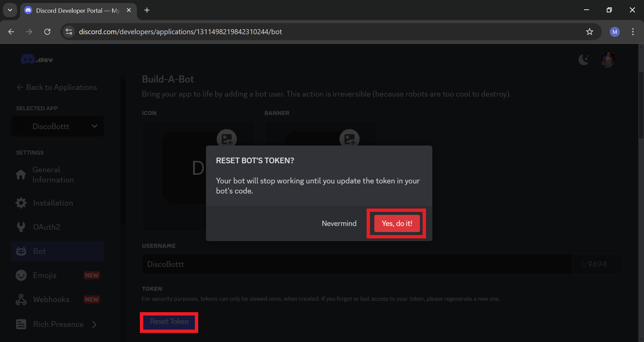Open your profile avatar in the top bar
Screen dimensions: 644x342
[x=608, y=59]
